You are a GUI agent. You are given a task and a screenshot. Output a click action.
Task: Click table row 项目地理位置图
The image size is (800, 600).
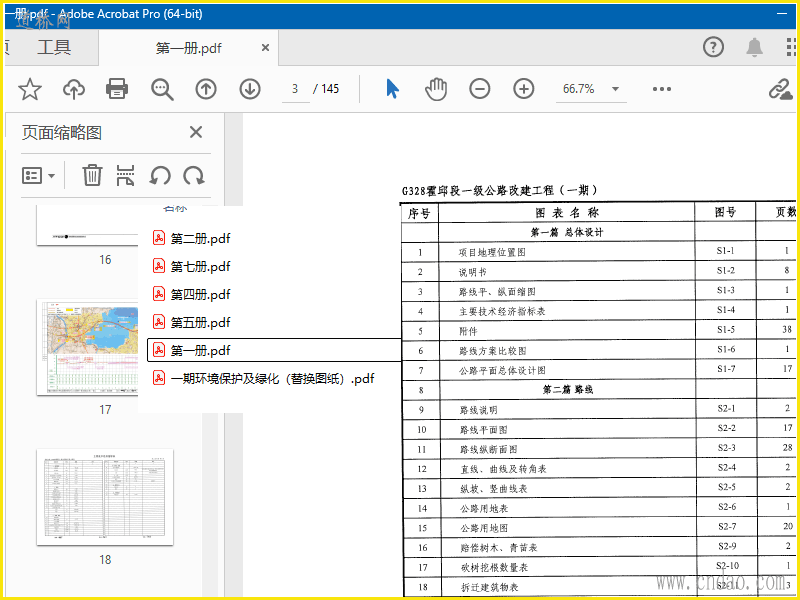pyautogui.click(x=492, y=252)
